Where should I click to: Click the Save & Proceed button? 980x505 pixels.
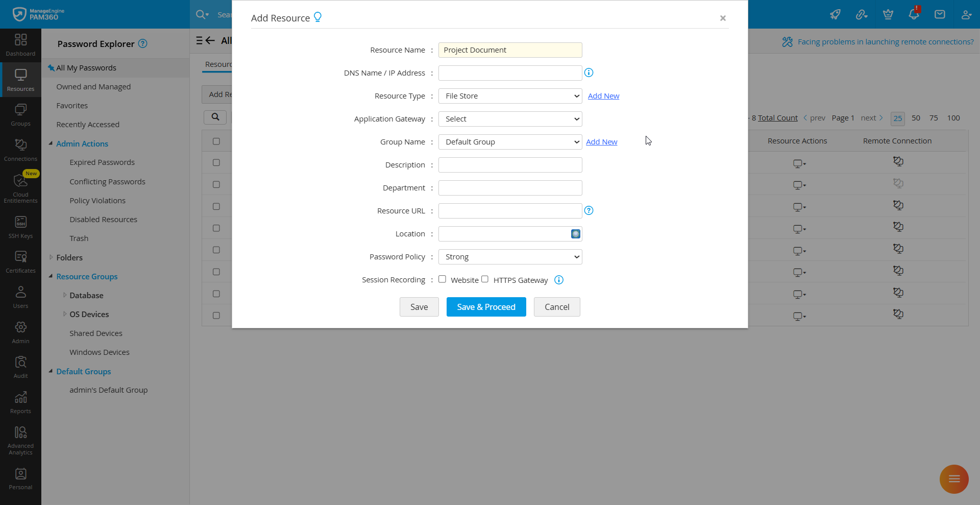pyautogui.click(x=486, y=306)
